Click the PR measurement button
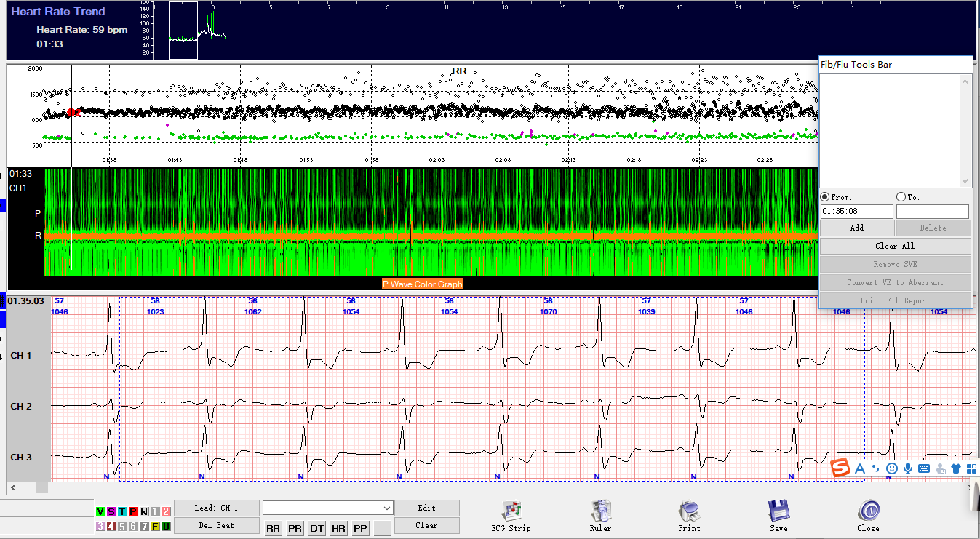The image size is (980, 539). 295,529
